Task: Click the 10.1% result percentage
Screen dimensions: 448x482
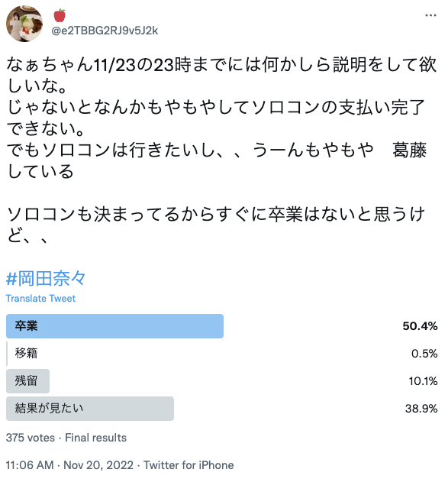Action: click(423, 381)
